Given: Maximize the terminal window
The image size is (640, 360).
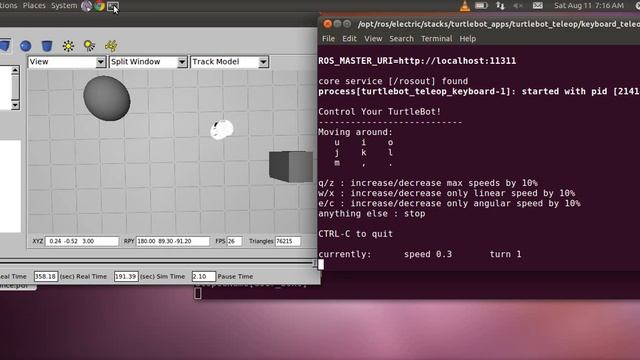Looking at the screenshot, I should (x=347, y=24).
